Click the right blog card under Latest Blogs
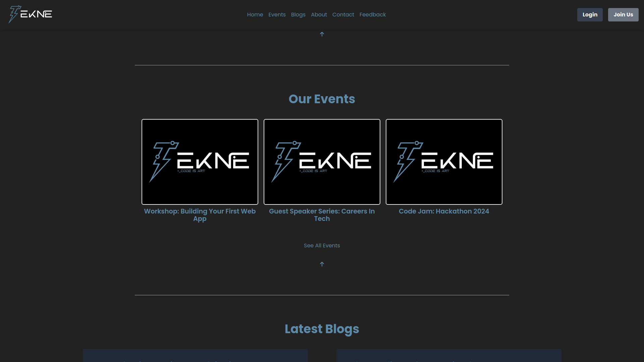 pos(448,356)
